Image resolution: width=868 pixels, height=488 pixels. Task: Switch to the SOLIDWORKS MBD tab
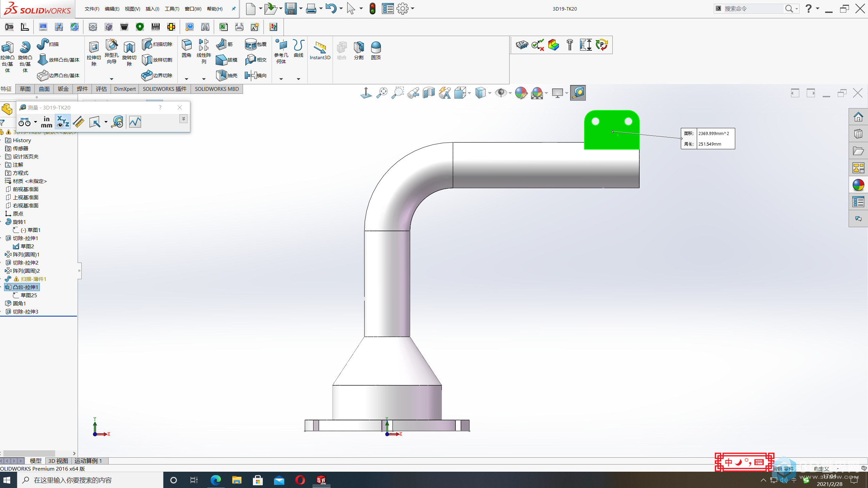click(217, 89)
